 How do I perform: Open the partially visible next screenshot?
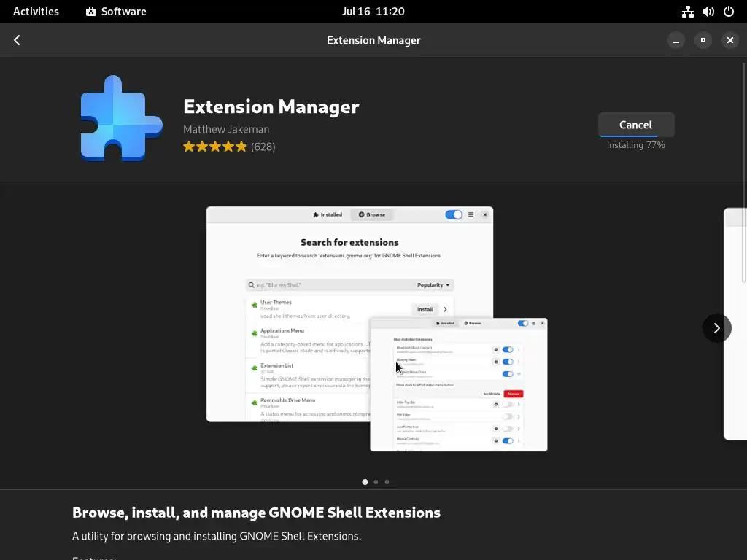click(x=735, y=324)
